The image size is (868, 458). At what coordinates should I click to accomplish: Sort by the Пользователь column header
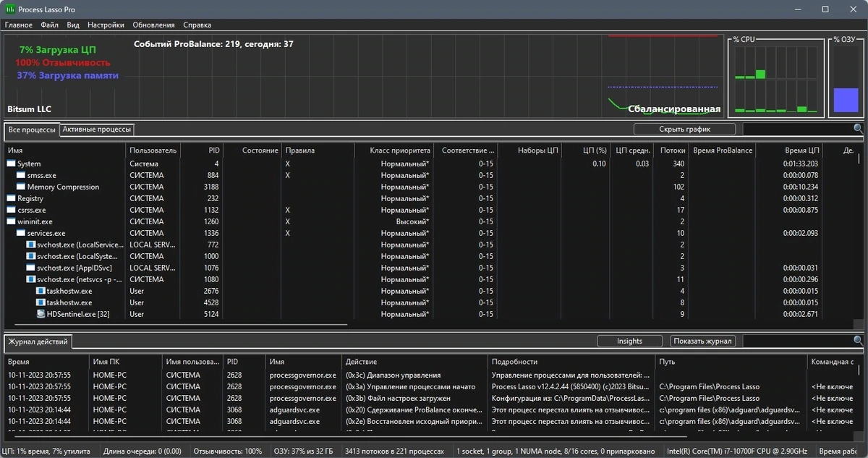pyautogui.click(x=153, y=150)
